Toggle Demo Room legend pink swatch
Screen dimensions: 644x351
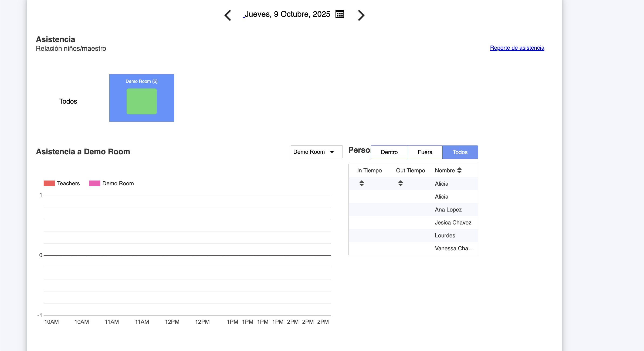point(94,183)
